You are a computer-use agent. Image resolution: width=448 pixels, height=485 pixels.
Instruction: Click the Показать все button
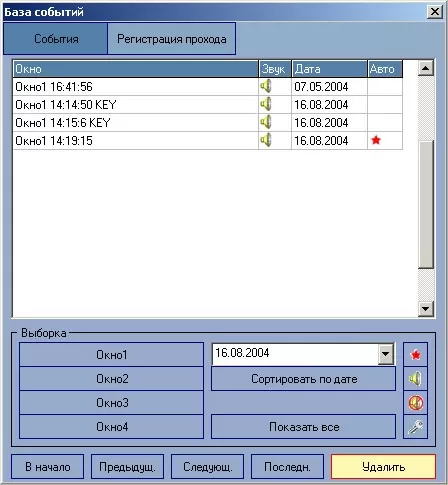304,427
